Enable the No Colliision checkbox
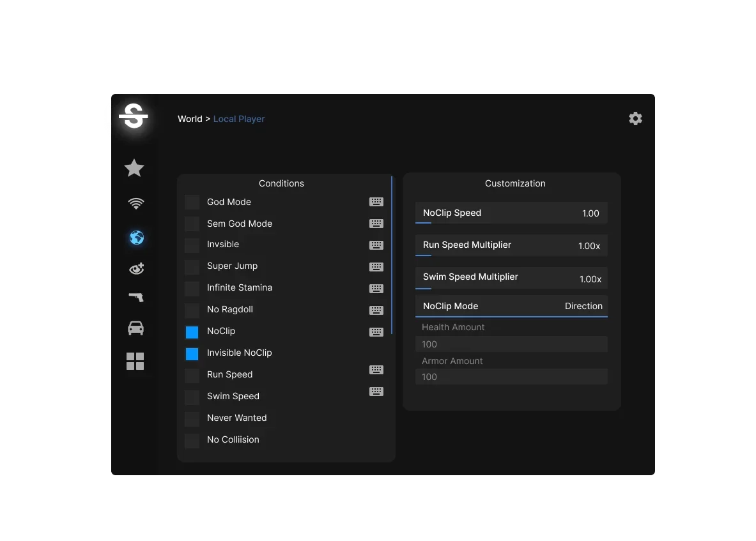 pyautogui.click(x=192, y=440)
